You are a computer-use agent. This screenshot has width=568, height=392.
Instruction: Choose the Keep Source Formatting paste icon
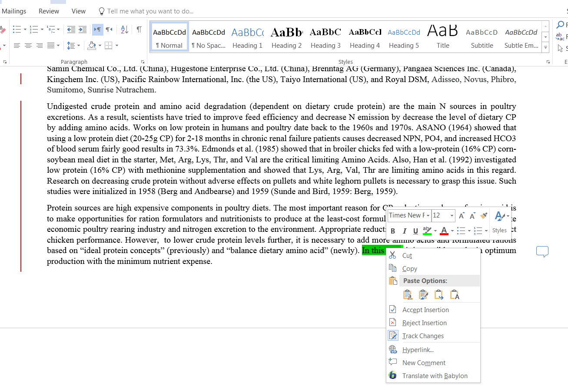click(423, 295)
